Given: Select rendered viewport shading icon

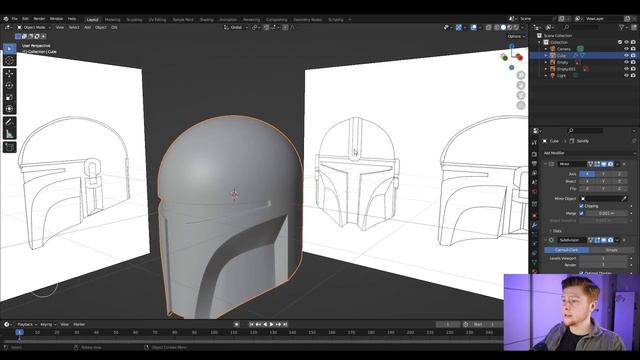Looking at the screenshot, I should [516, 27].
